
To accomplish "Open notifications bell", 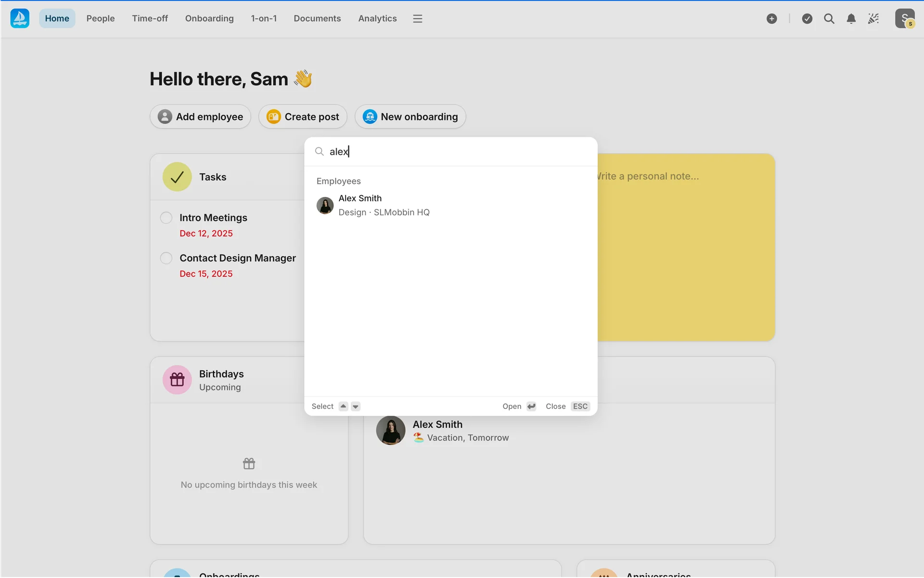I will pos(851,18).
